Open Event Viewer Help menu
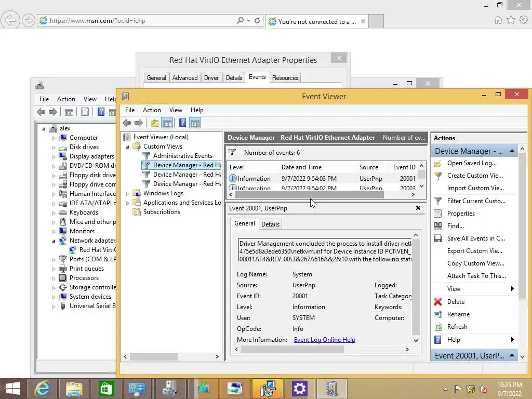 (197, 110)
